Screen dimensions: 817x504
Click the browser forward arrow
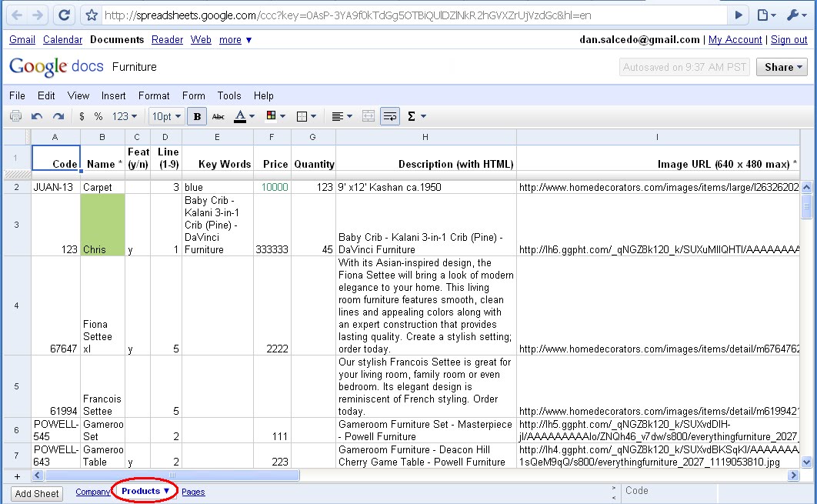[38, 15]
